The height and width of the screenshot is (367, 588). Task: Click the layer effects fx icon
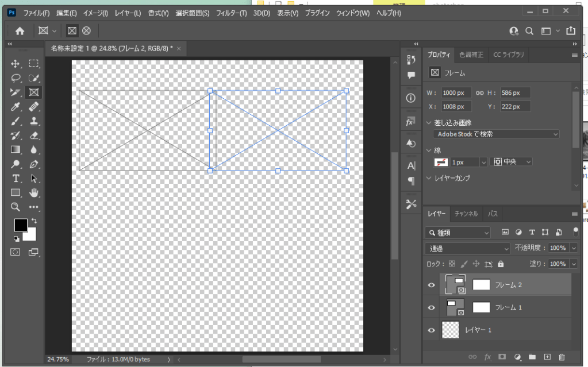pyautogui.click(x=487, y=357)
